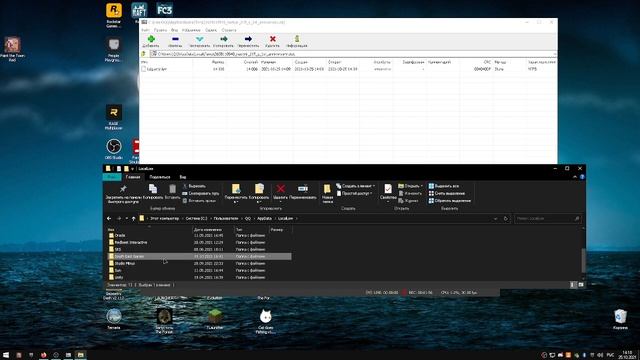This screenshot has height=360, width=640.
Task: Click the AppData breadcrumb in Explorer address bar
Action: [x=264, y=218]
